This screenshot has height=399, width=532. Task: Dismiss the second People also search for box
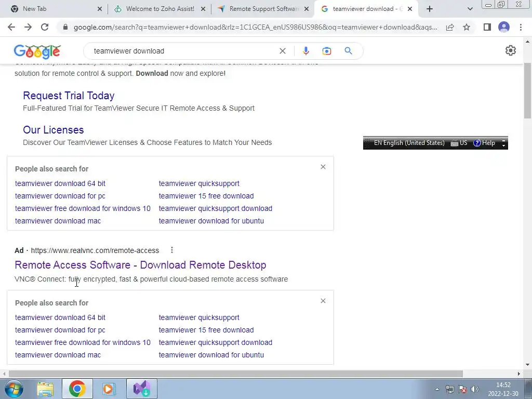[323, 301]
